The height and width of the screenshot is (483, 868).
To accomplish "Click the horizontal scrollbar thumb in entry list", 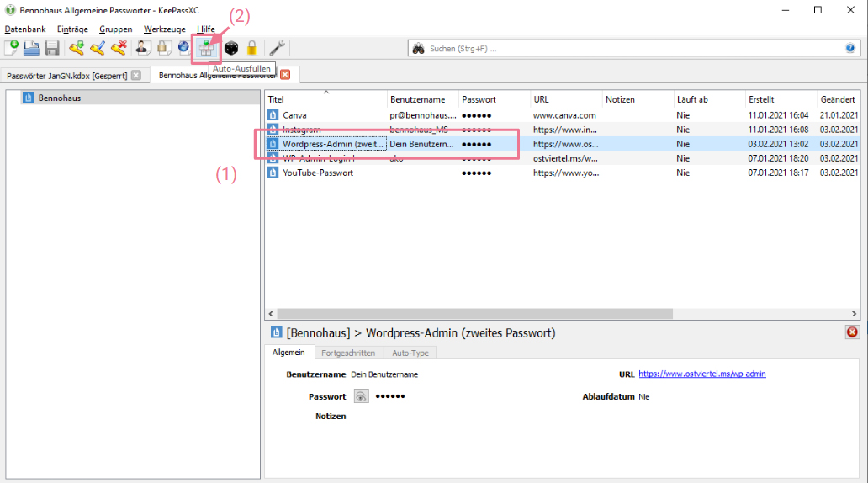I will coord(474,314).
